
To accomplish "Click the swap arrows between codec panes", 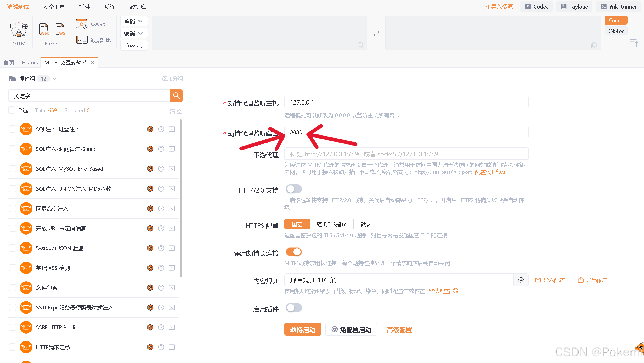I will 376,34.
